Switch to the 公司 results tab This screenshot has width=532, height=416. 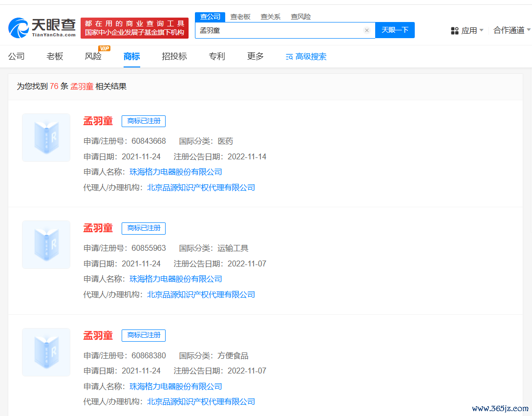pos(16,56)
